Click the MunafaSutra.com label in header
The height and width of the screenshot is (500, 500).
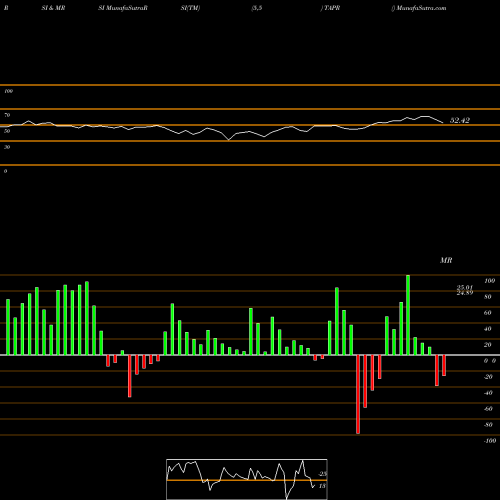click(421, 8)
